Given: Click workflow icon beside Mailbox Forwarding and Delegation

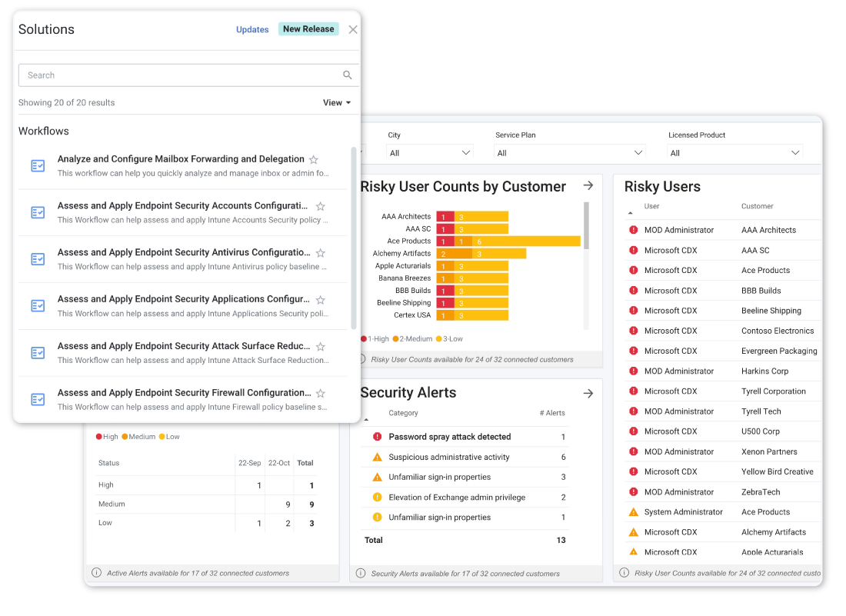Looking at the screenshot, I should [38, 166].
